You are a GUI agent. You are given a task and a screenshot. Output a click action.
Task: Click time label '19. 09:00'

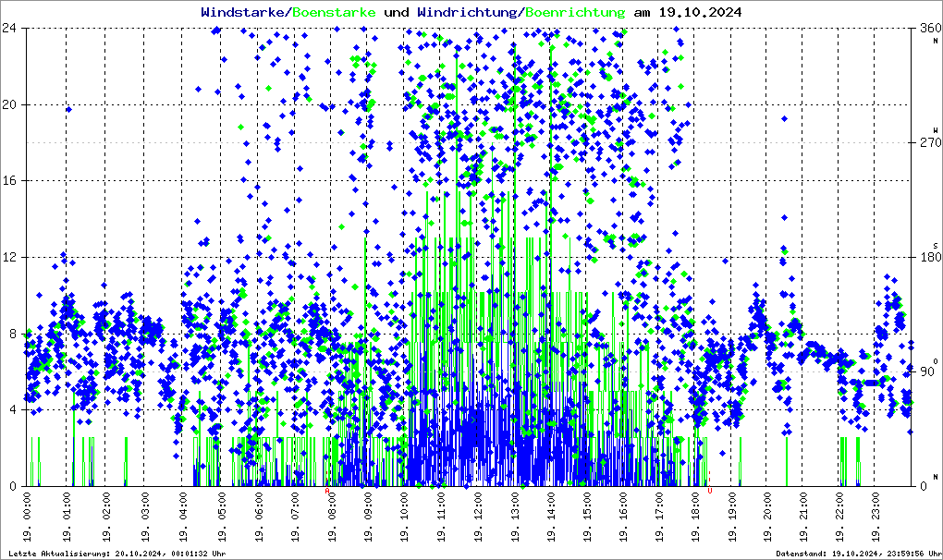tap(368, 517)
